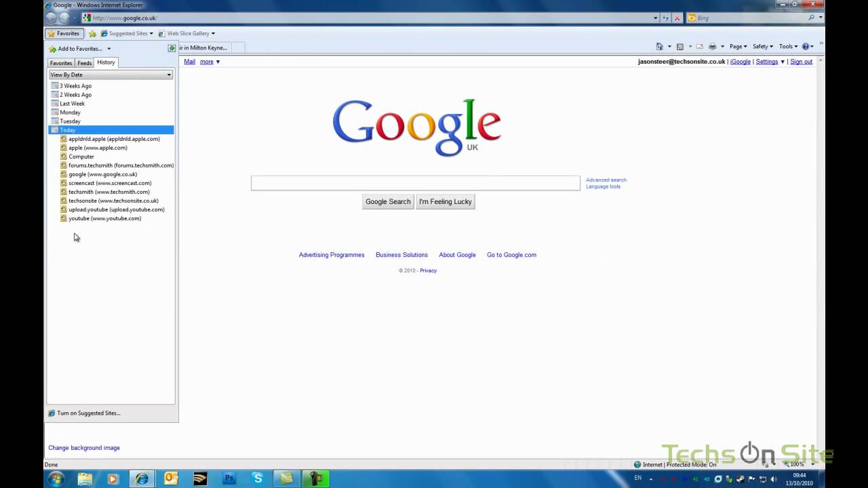The height and width of the screenshot is (488, 868).
Task: Open the iGoogle link
Action: (x=741, y=62)
